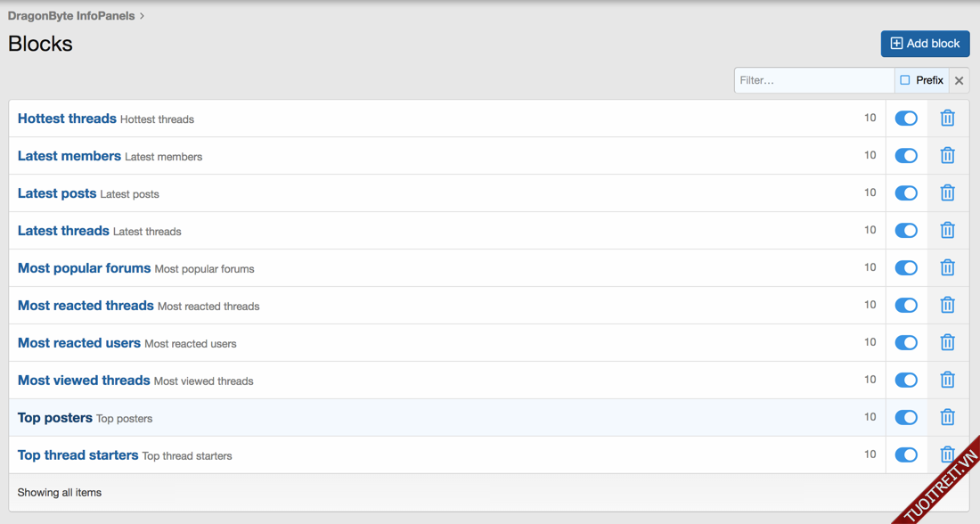Image resolution: width=980 pixels, height=524 pixels.
Task: Toggle off the Most reacted users block
Action: click(x=906, y=343)
